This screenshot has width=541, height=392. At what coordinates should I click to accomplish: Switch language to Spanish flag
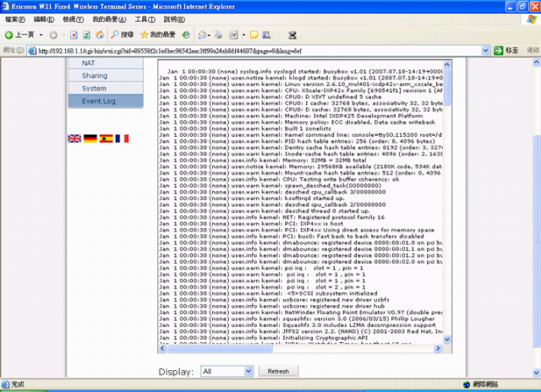(106, 139)
